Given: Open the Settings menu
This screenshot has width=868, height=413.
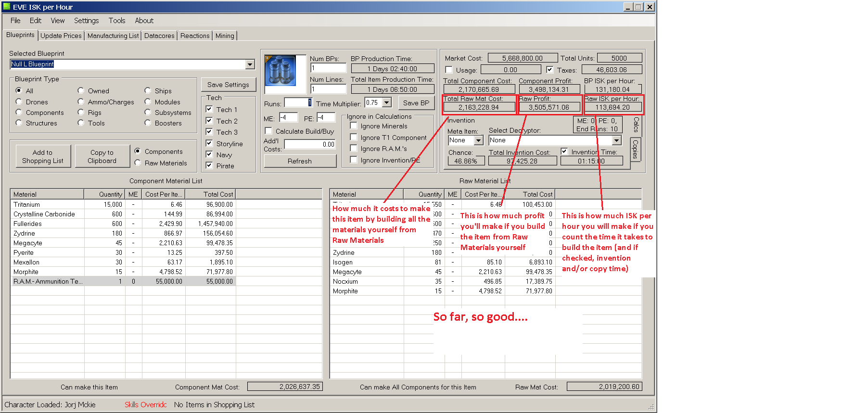Looking at the screenshot, I should 87,21.
